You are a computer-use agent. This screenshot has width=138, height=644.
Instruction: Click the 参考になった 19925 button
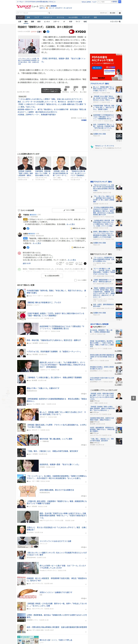pyautogui.click(x=78, y=229)
